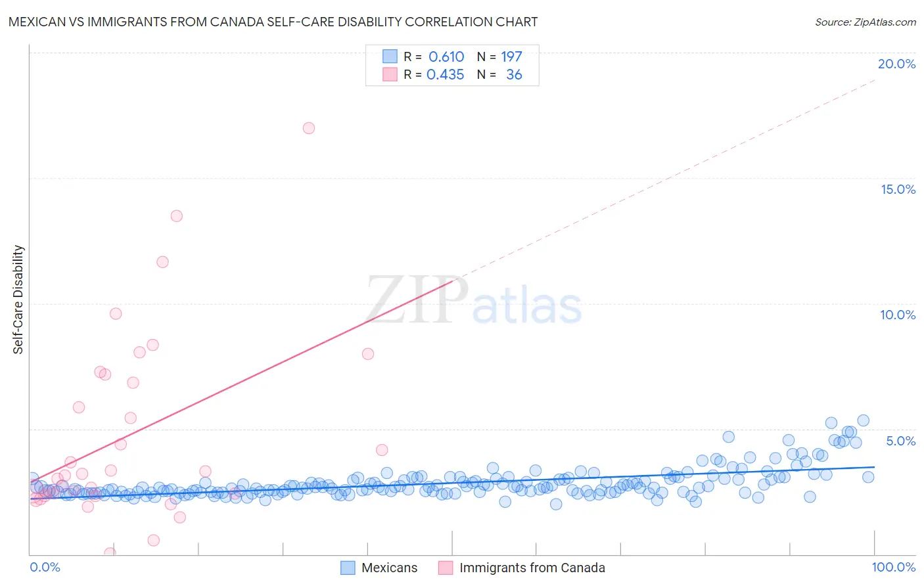This screenshot has height=586, width=924.
Task: Click the blue Mexicans legend swatch
Action: pos(348,568)
